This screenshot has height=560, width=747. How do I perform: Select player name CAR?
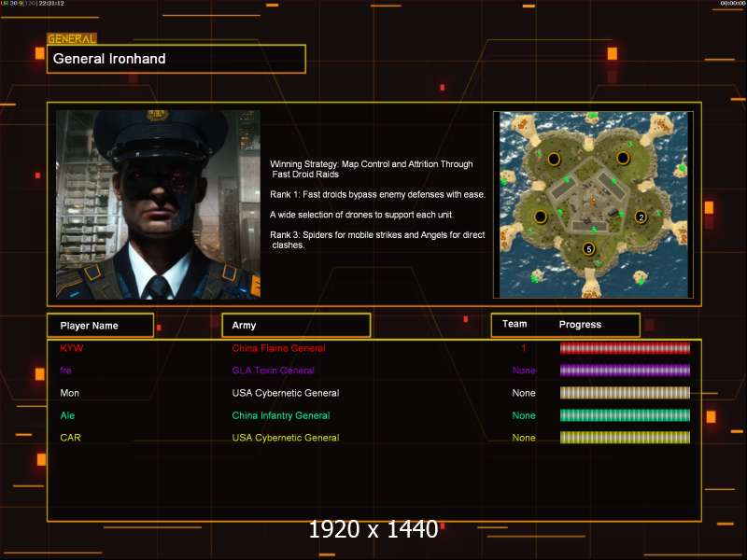(71, 438)
